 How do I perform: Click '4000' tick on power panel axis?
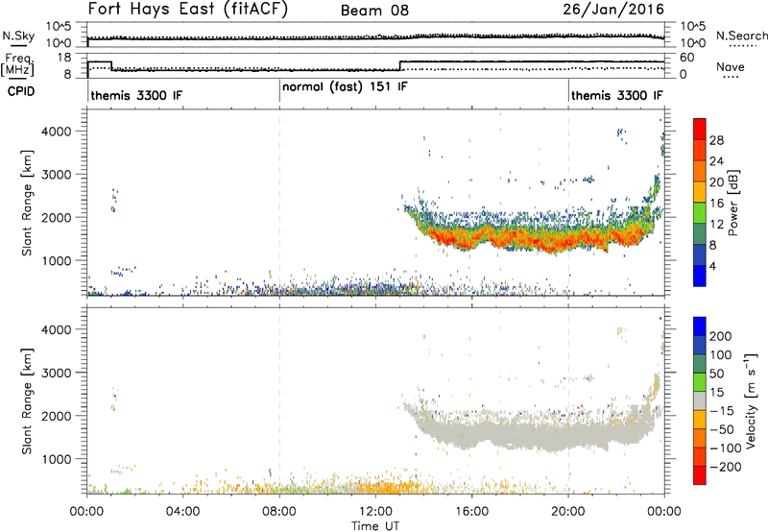click(57, 132)
